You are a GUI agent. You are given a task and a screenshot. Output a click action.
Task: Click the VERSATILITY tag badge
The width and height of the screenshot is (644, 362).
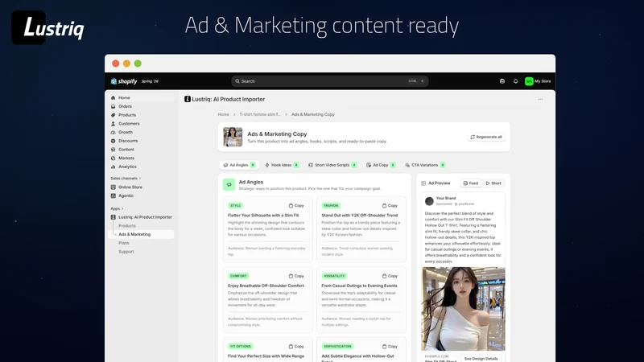tap(334, 276)
